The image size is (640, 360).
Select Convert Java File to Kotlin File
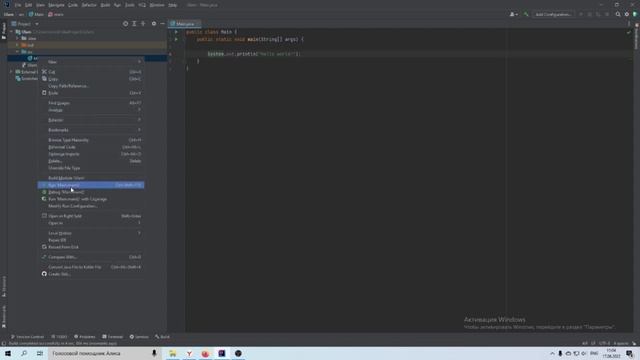pos(91,267)
